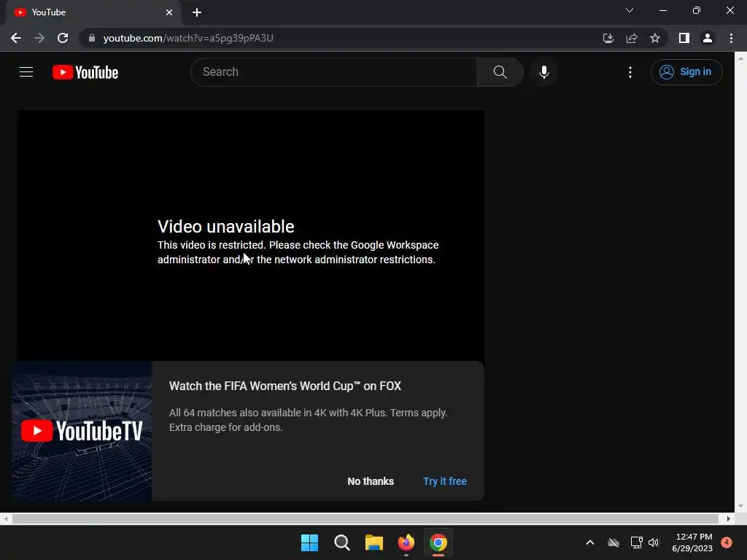Click Try it free on YouTube TV promo
Screen dimensions: 747x560
(444, 481)
